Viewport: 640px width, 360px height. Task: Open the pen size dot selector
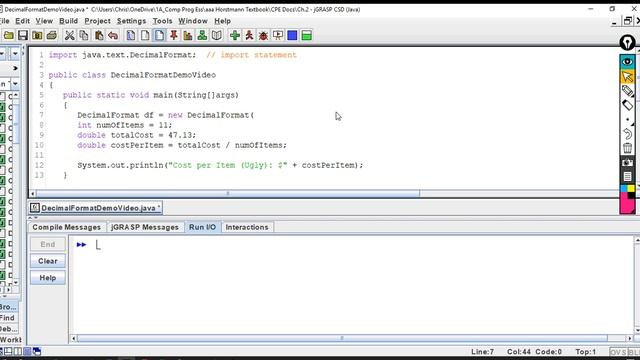[627, 120]
